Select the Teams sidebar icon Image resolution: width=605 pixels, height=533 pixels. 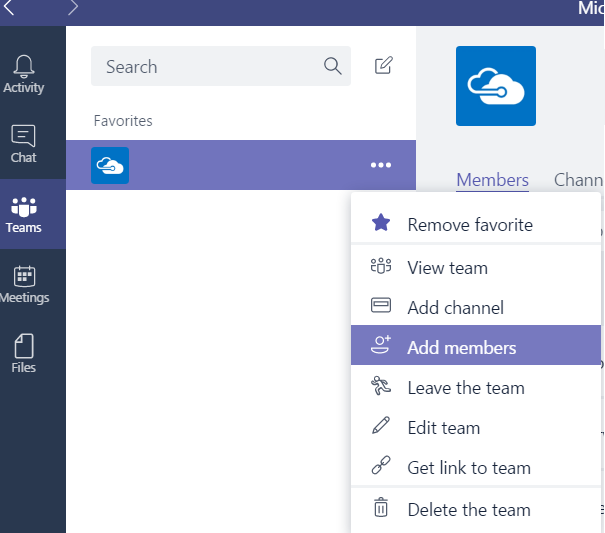(x=24, y=214)
